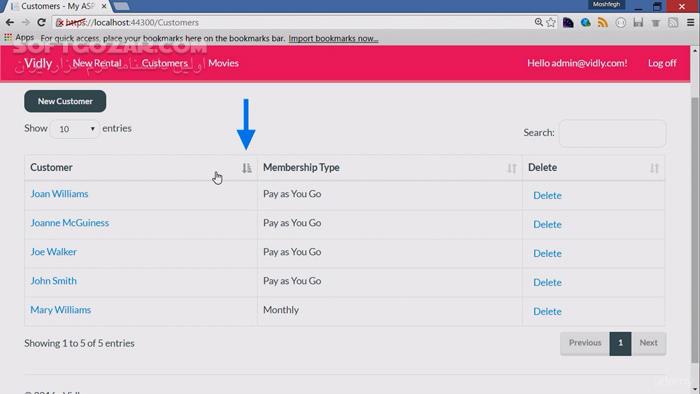Click the Membership Type column header
Viewport: 700px width, 394px height.
coord(390,168)
